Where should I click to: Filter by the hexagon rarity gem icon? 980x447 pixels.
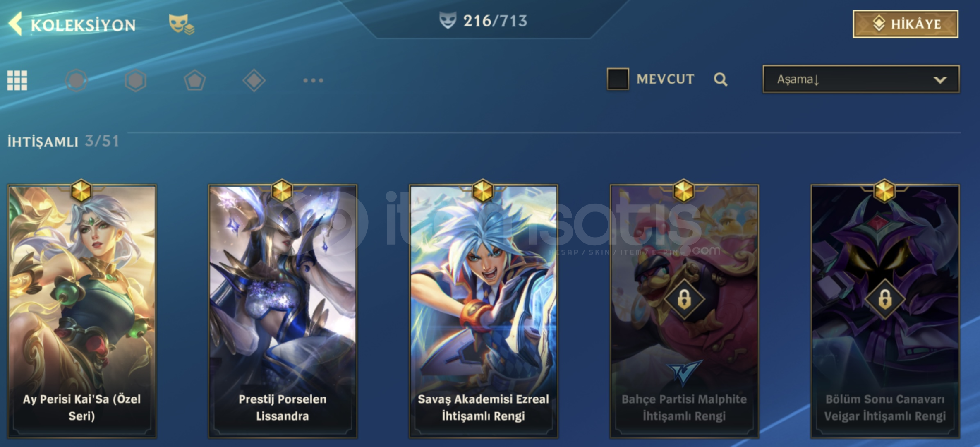point(136,80)
